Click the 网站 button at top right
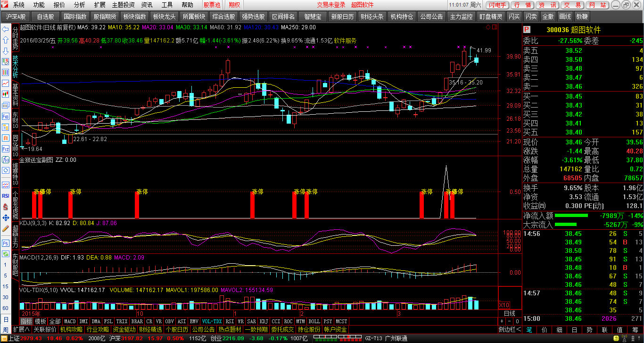This screenshot has width=644, height=343. click(x=598, y=5)
